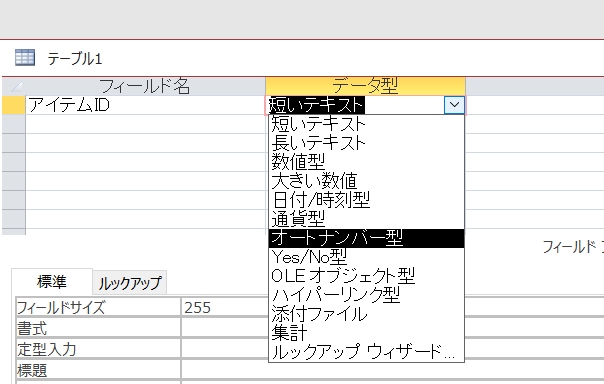Choose 数値型 data type

pos(366,162)
